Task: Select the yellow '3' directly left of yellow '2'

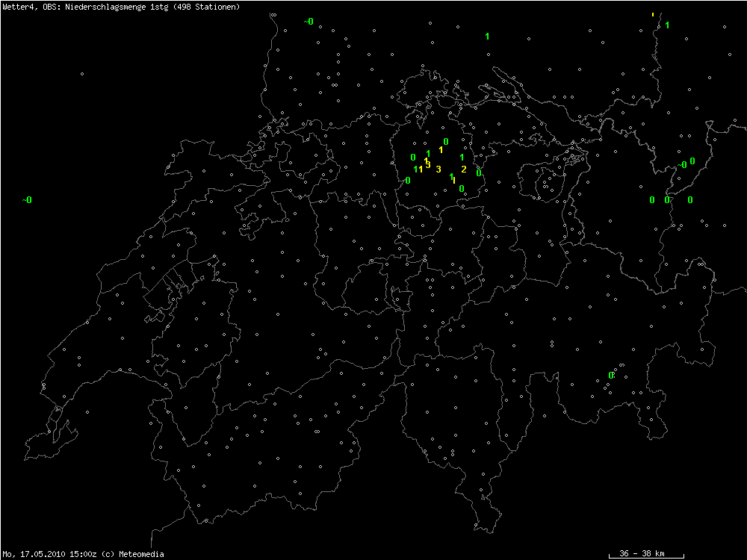Action: (438, 169)
